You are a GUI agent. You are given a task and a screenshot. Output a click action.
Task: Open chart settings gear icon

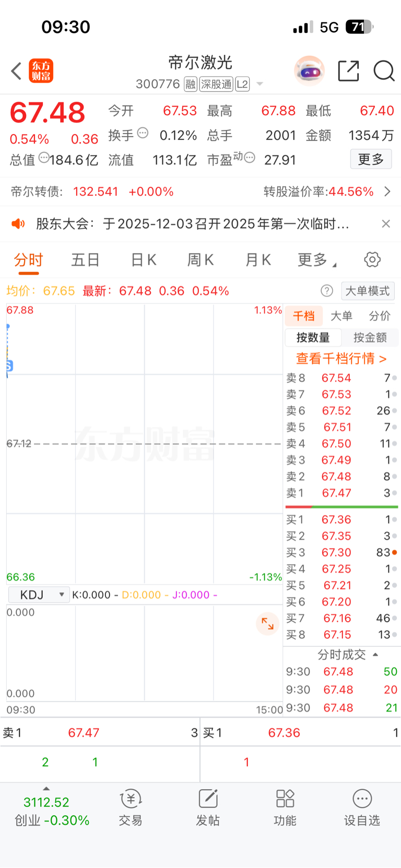(x=372, y=259)
